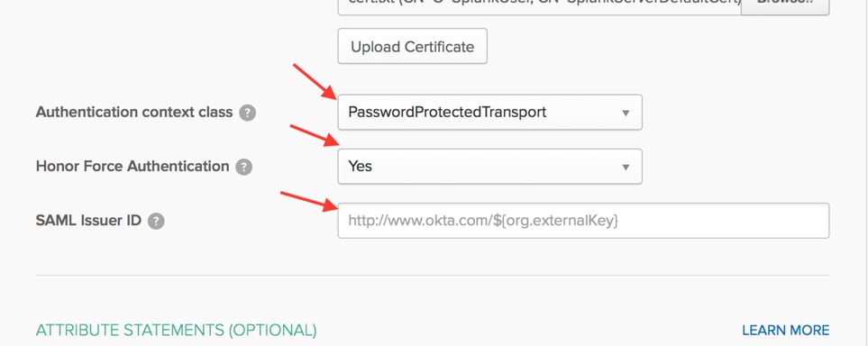Click the Browse button for certificate file

coord(785,7)
